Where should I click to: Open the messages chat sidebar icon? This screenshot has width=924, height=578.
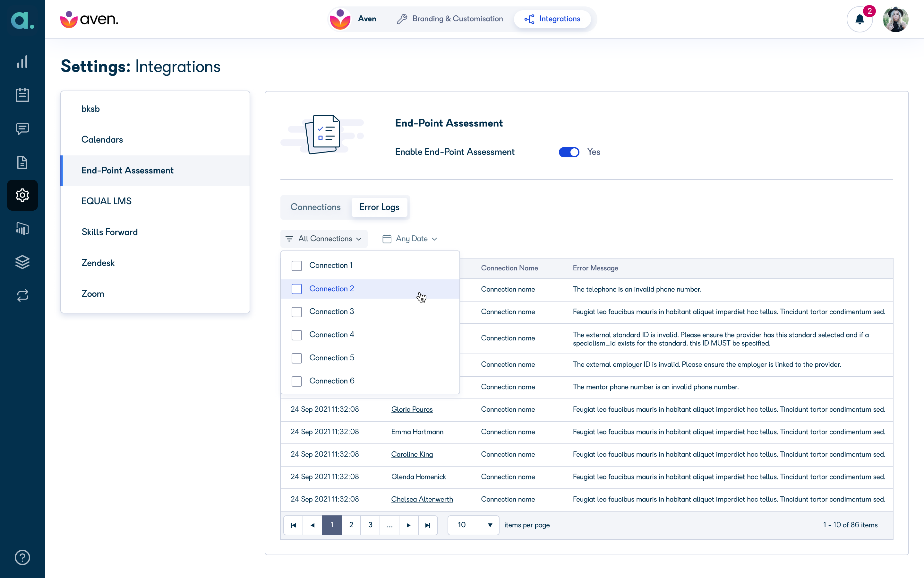tap(22, 129)
